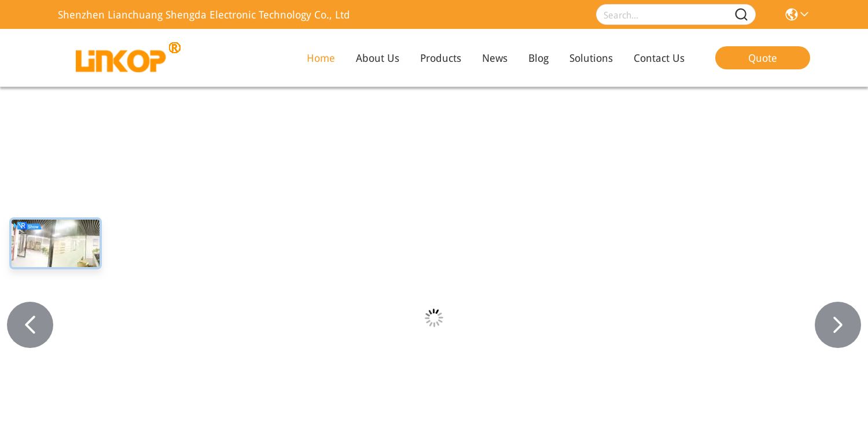Click the Shenzhen Lianchuang Shengda company name link
This screenshot has height=437, width=868.
[204, 14]
